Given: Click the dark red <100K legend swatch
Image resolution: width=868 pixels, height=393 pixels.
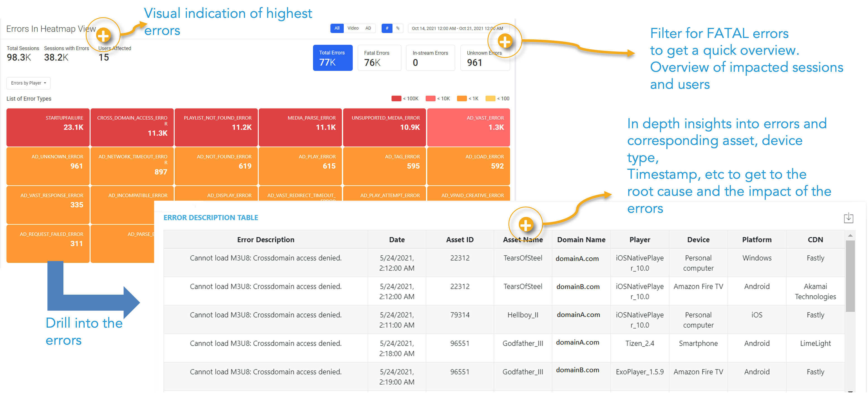Looking at the screenshot, I should pyautogui.click(x=396, y=98).
